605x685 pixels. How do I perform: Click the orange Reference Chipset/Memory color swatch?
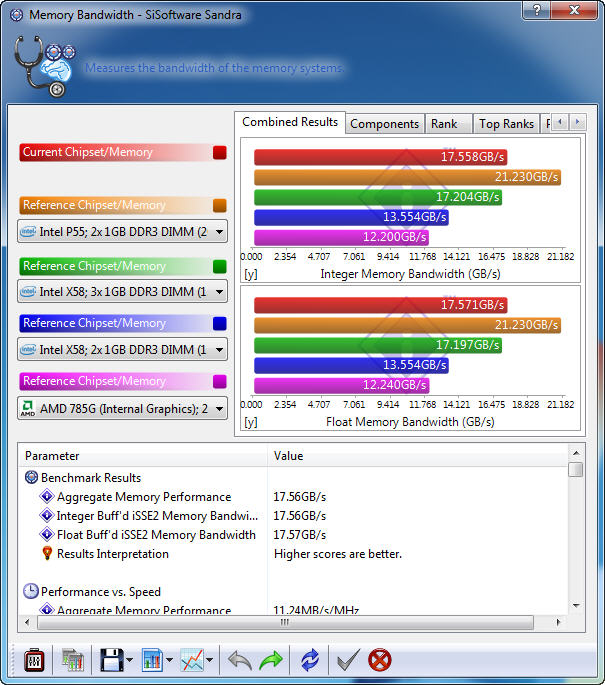(219, 205)
